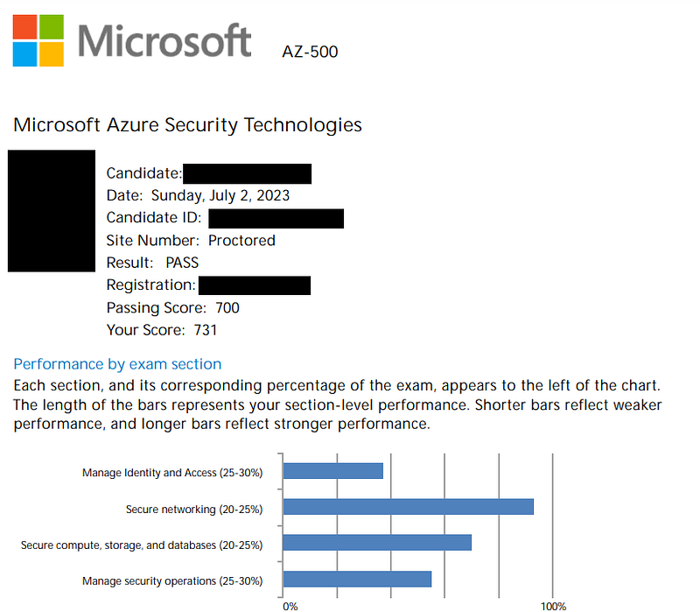The image size is (700, 612).
Task: Click Your Score 731 value
Action: coord(206,330)
